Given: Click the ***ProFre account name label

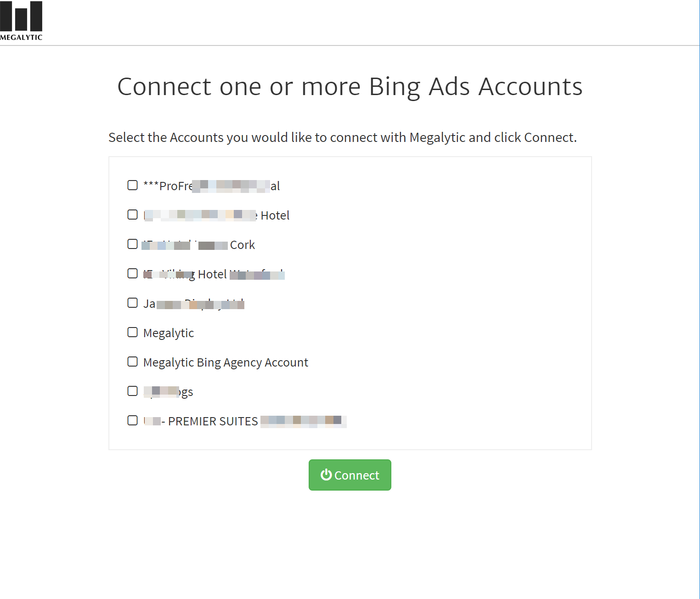Looking at the screenshot, I should pyautogui.click(x=211, y=186).
